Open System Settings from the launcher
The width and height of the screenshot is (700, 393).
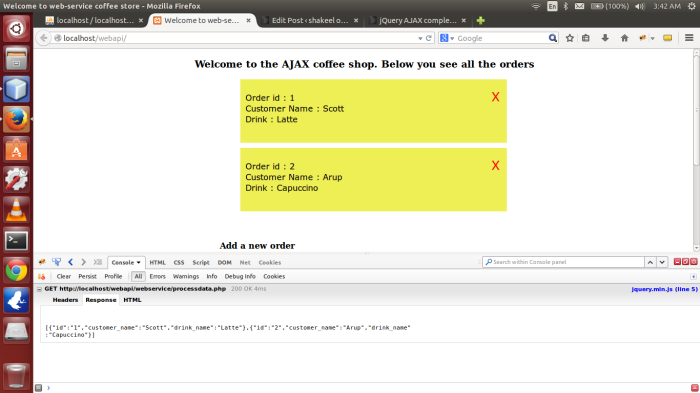coord(16,180)
